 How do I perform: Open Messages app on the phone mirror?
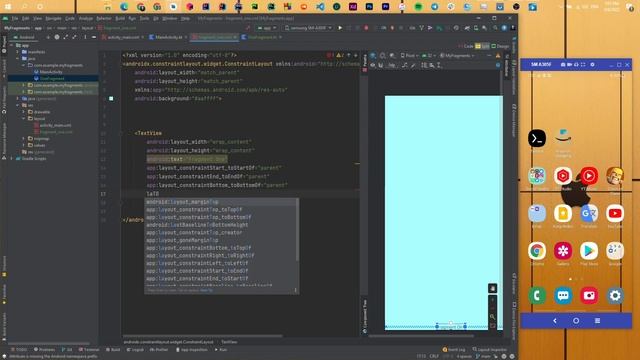pyautogui.click(x=563, y=296)
